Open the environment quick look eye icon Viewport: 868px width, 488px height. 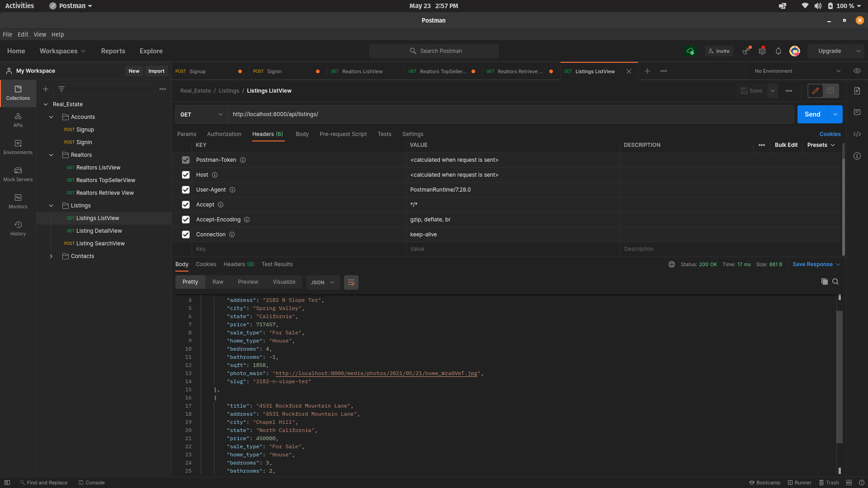point(857,71)
